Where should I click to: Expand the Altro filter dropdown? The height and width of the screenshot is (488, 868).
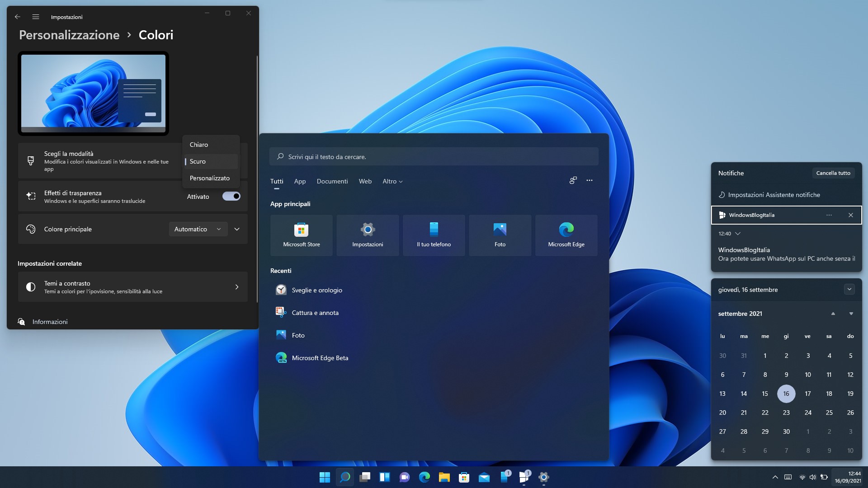392,181
